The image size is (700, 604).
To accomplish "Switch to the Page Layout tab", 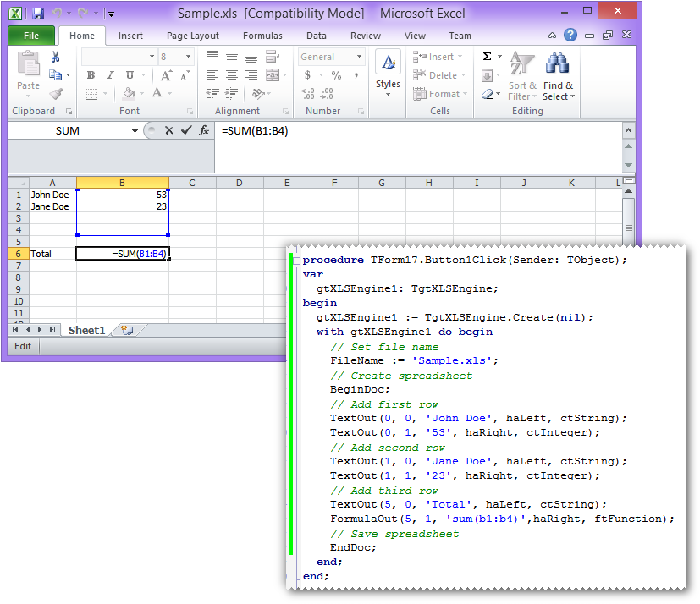I will coord(193,36).
